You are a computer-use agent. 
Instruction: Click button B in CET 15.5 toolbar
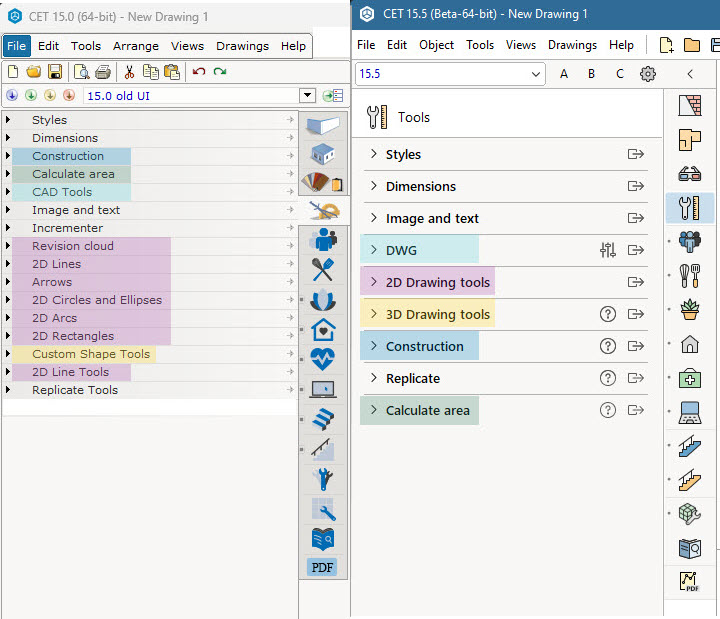click(591, 74)
